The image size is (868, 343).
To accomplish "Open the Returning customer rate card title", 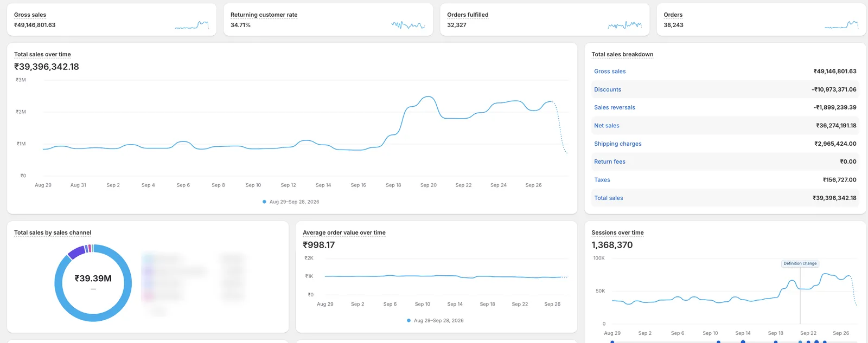I will tap(264, 15).
